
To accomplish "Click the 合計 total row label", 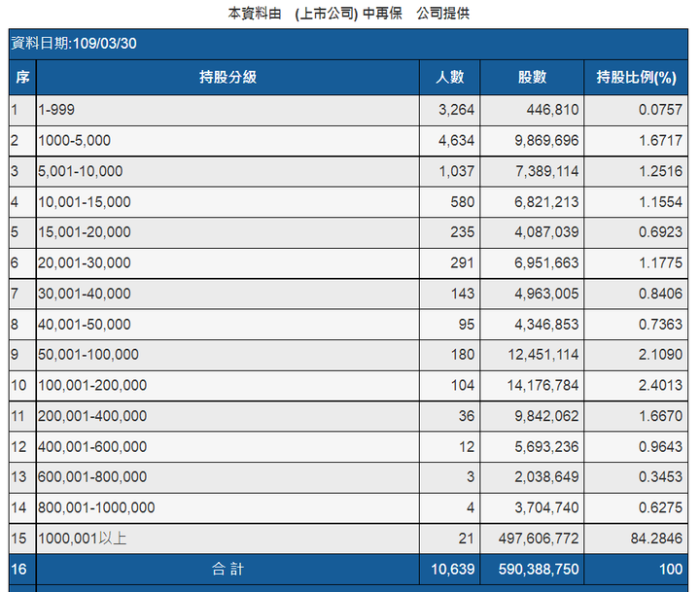I will (227, 570).
